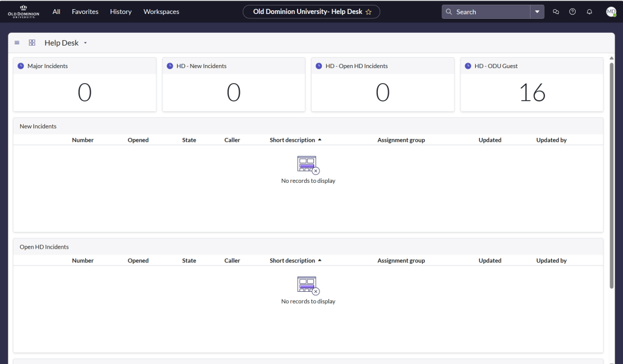Click the Old Dominion University- Help Desk title pill
Screen dimensions: 623x364
tap(311, 12)
